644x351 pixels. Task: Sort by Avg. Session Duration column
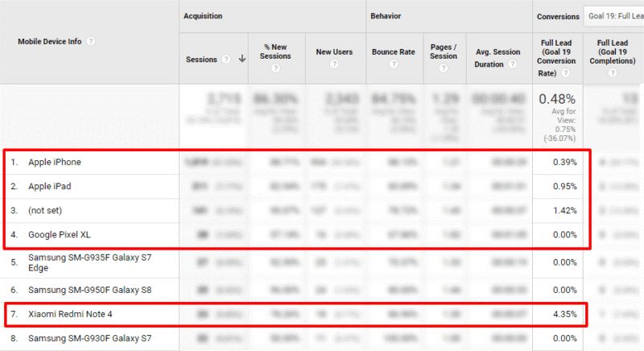point(497,58)
